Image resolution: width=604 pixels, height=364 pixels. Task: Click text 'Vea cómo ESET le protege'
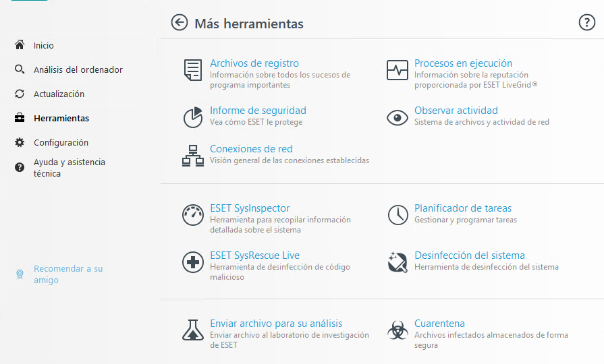[256, 122]
